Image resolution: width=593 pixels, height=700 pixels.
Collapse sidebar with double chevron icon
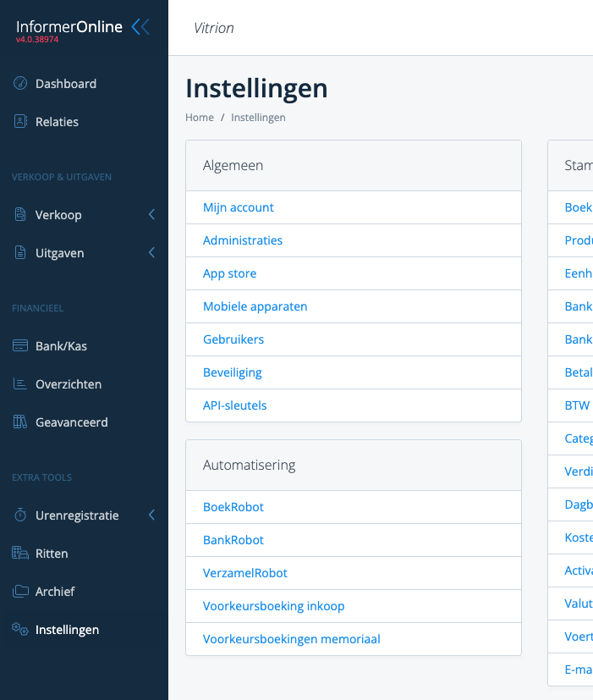coord(140,27)
